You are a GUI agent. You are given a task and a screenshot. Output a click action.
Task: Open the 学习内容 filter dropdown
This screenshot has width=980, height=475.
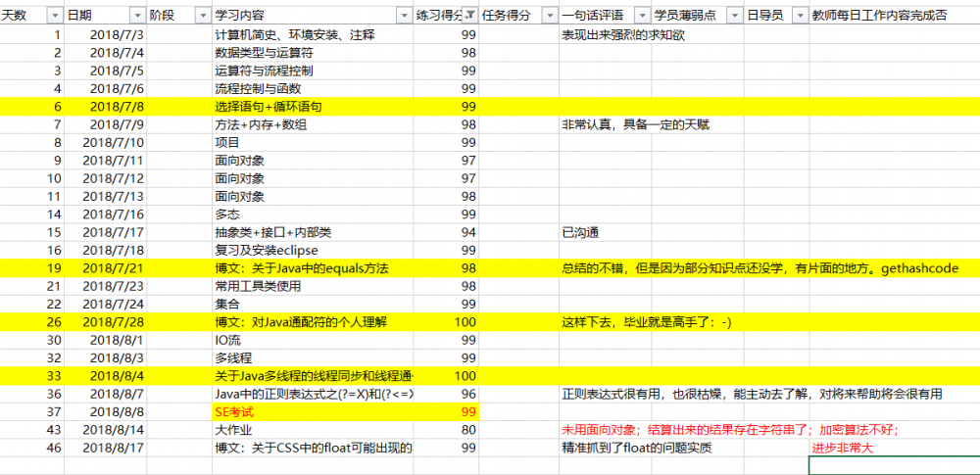tap(403, 16)
